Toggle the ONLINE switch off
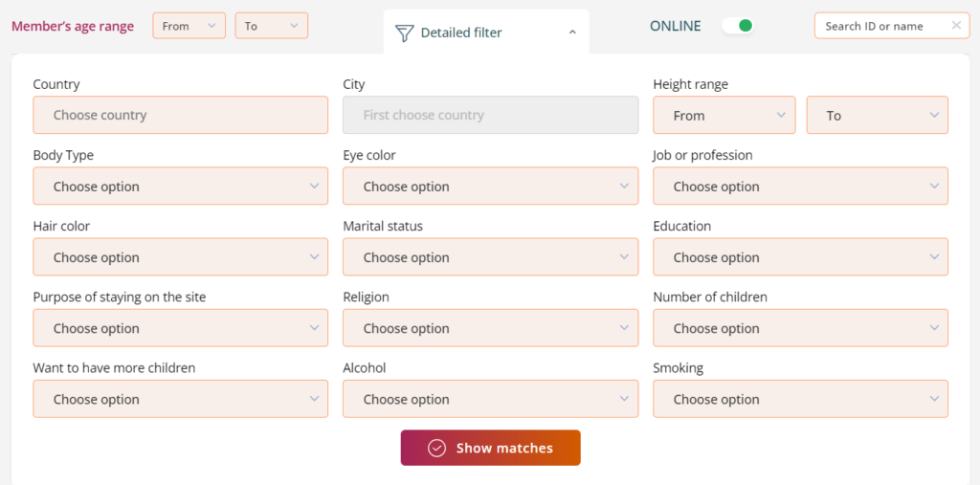This screenshot has width=980, height=485. tap(737, 26)
